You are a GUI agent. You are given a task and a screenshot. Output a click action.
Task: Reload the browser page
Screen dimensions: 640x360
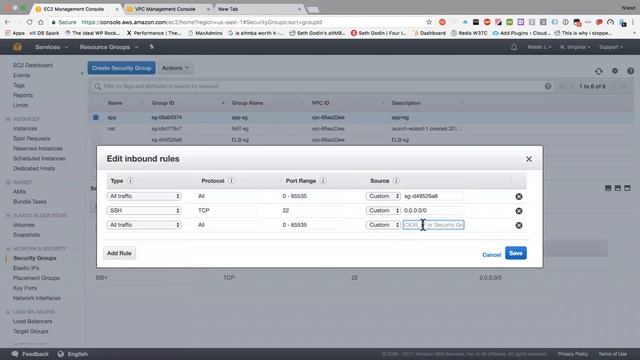(x=29, y=22)
